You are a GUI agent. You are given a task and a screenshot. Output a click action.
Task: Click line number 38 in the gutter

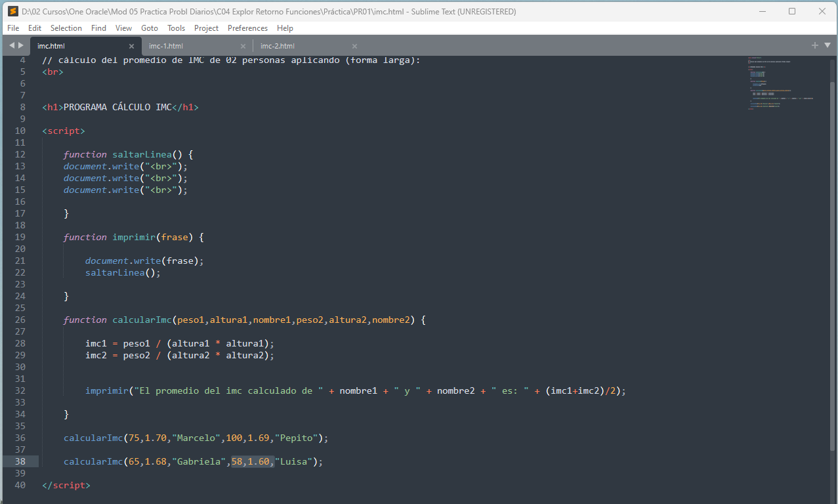point(20,461)
